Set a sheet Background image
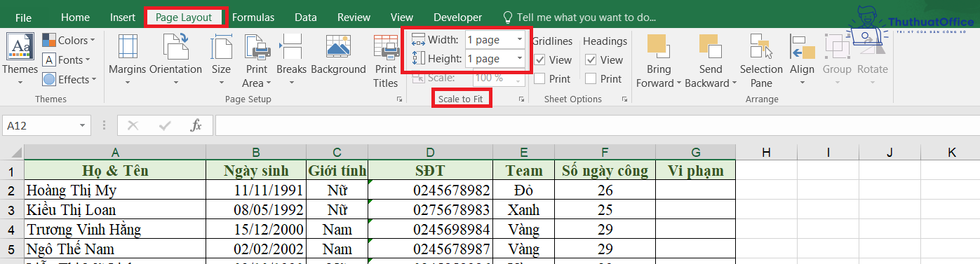 click(x=338, y=55)
